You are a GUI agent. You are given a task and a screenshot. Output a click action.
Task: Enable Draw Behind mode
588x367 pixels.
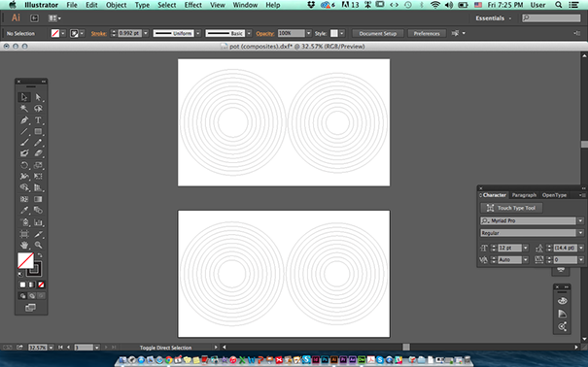[x=31, y=296]
